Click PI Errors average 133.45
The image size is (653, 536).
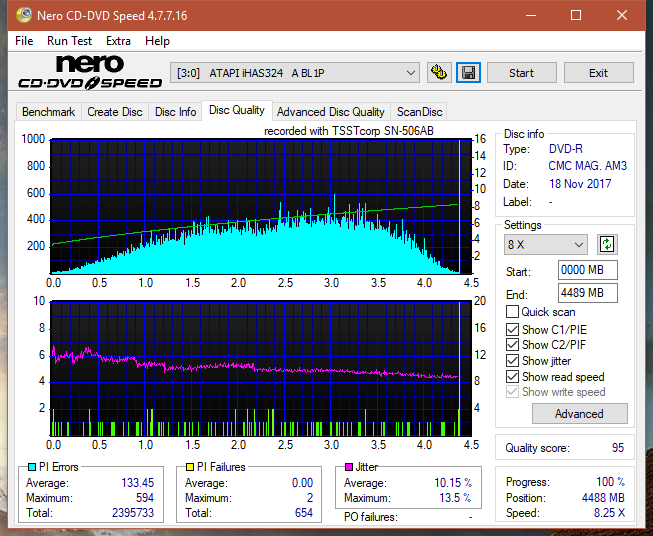137,483
